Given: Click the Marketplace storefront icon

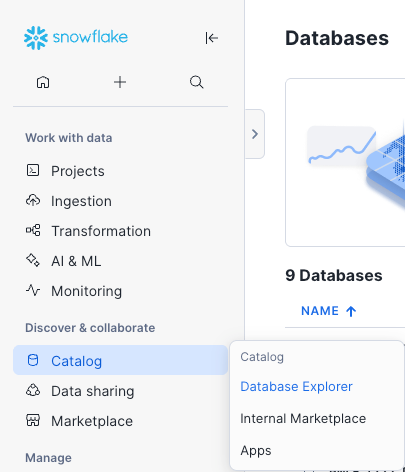Looking at the screenshot, I should click(x=33, y=420).
